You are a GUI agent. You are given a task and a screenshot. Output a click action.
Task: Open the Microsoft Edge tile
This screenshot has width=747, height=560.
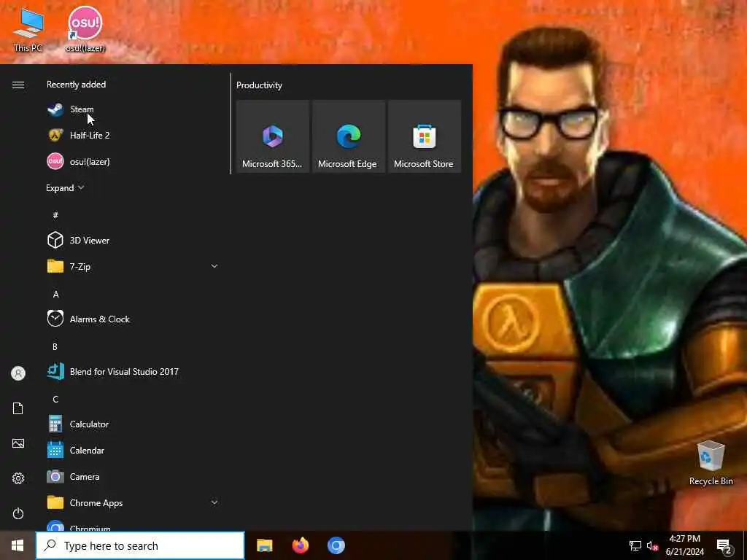(348, 136)
